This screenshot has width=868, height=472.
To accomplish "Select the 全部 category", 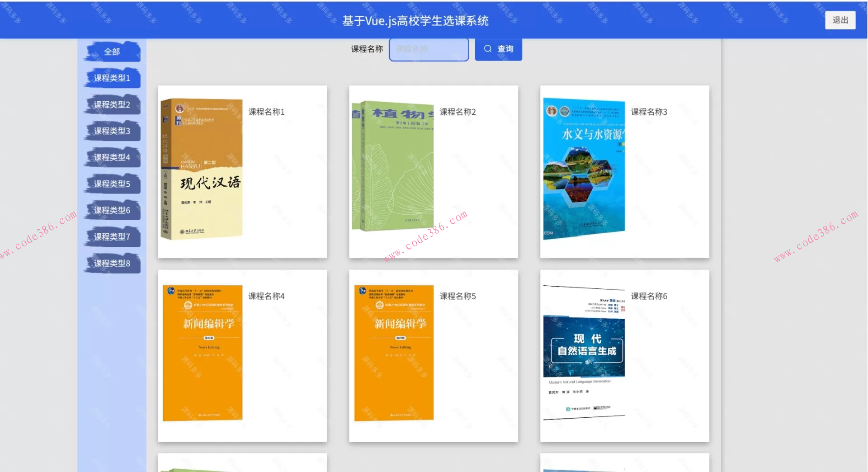I will (112, 52).
